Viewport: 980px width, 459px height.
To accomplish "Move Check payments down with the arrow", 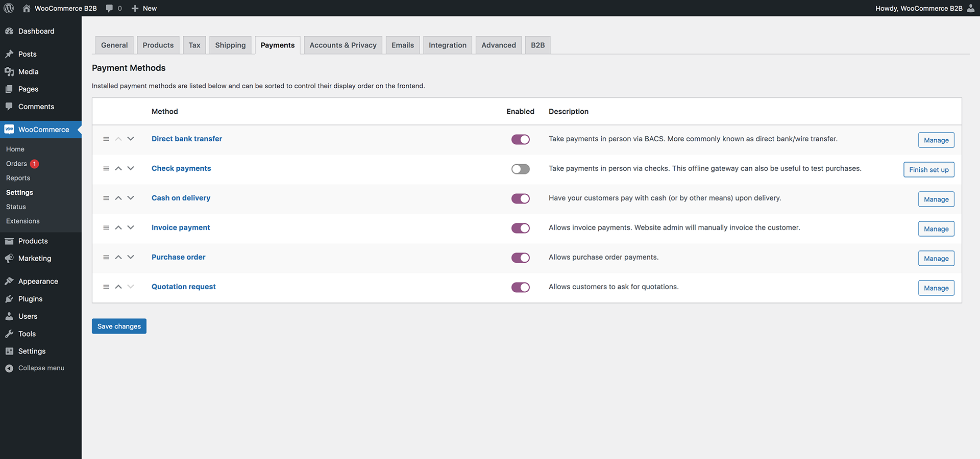I will 130,168.
